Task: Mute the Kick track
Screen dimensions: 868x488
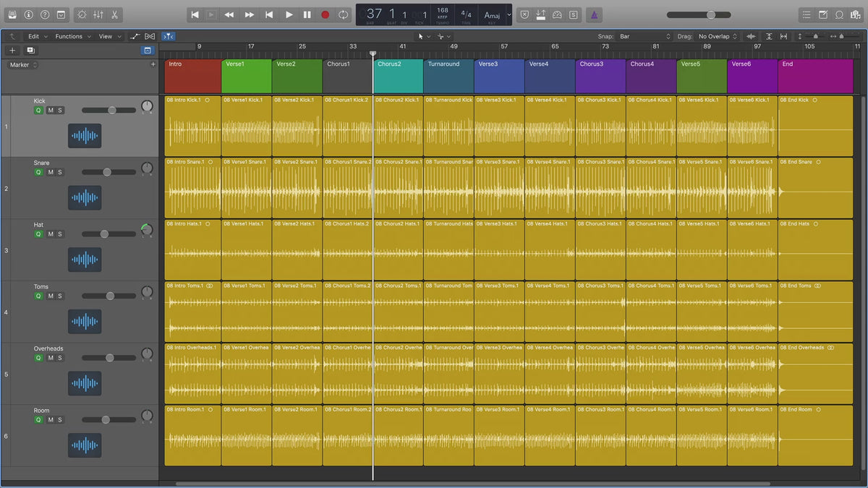Action: coord(51,111)
